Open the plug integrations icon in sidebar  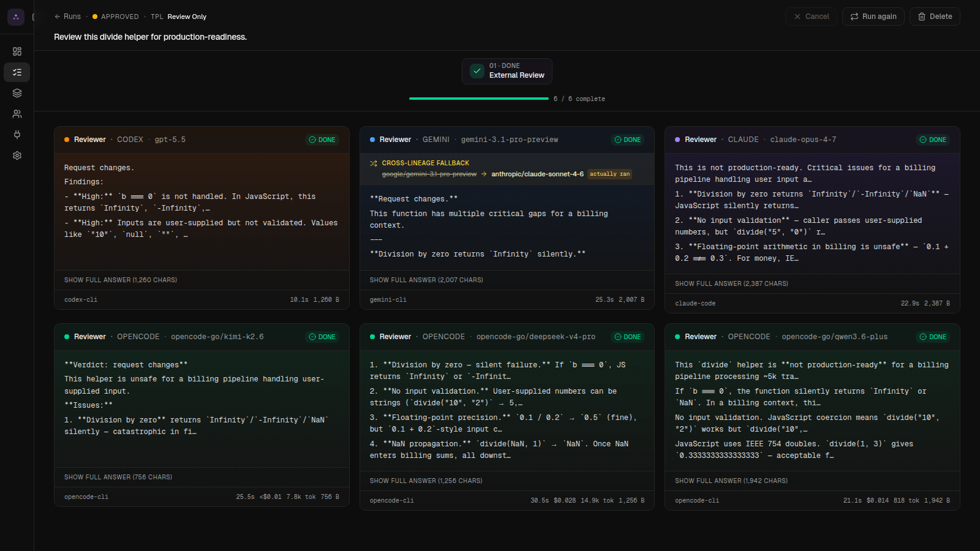click(17, 135)
